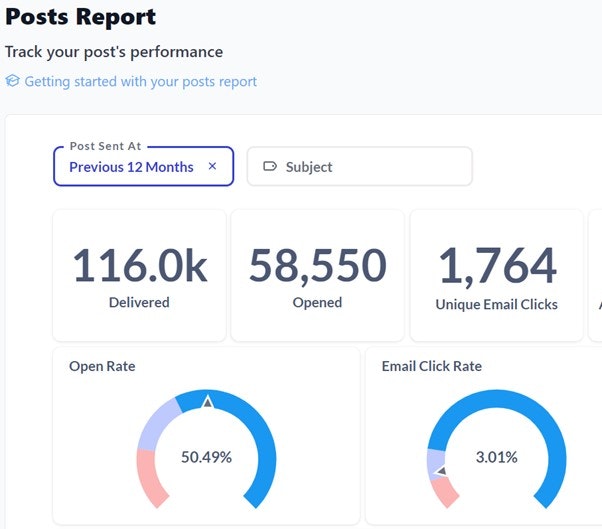Screen dimensions: 602x529
Task: Select the 58,550 Opened card
Action: click(x=318, y=275)
